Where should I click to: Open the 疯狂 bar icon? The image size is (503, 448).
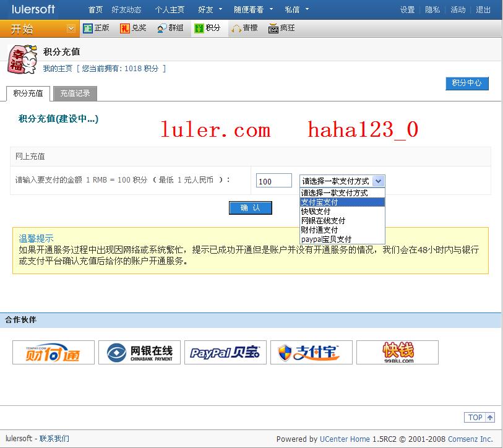[273, 28]
